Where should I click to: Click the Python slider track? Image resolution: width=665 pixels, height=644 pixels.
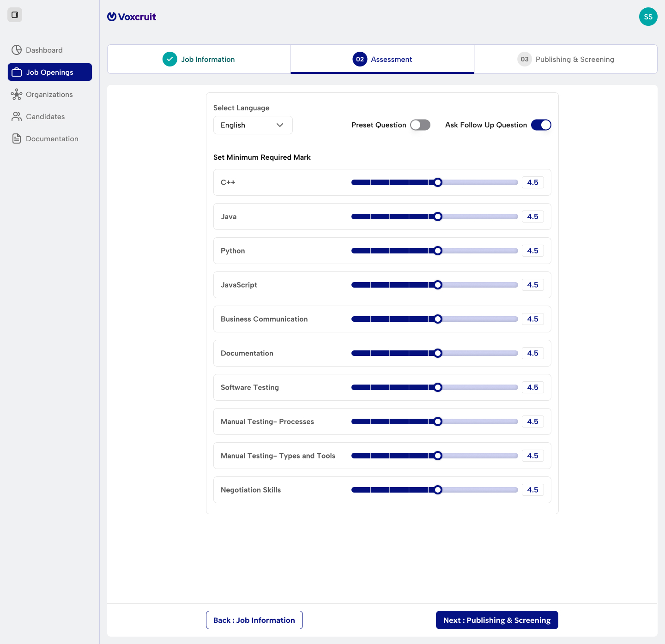click(x=435, y=251)
